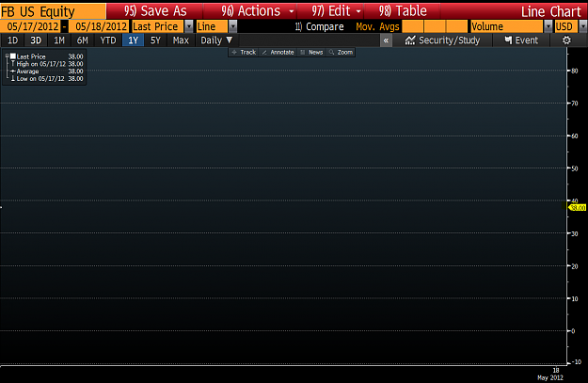Open the News overlay tool
Screen dimensions: 588x383
311,52
